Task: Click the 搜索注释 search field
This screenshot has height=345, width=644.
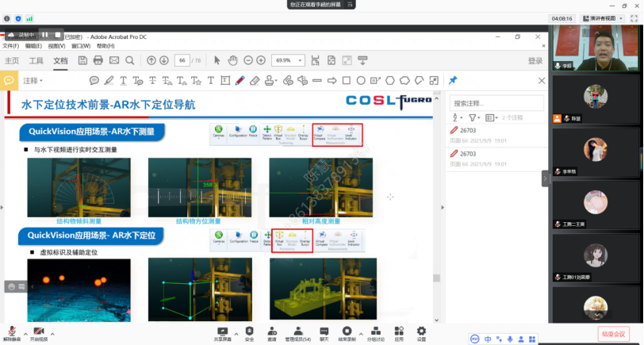Action: coord(496,102)
